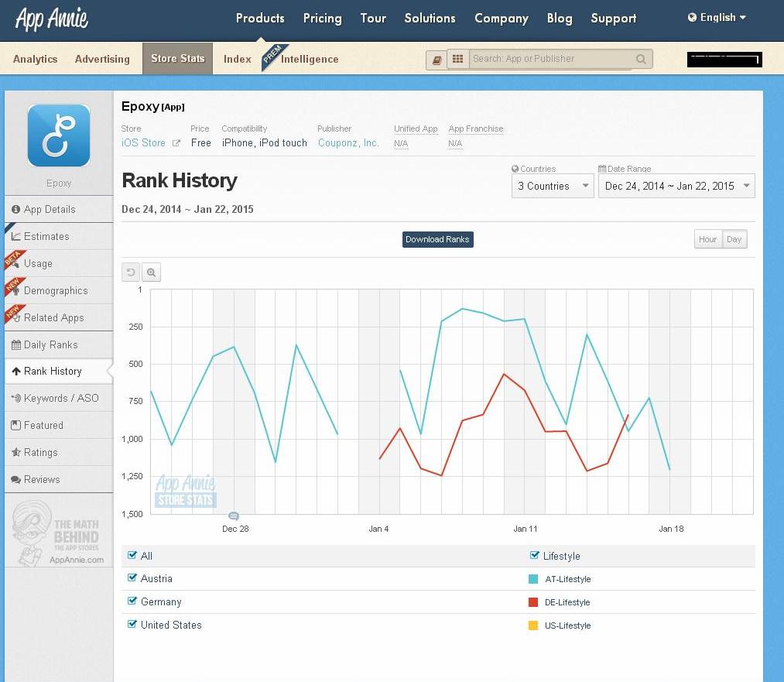The width and height of the screenshot is (784, 682).
Task: Open the English language dropdown
Action: click(x=717, y=18)
